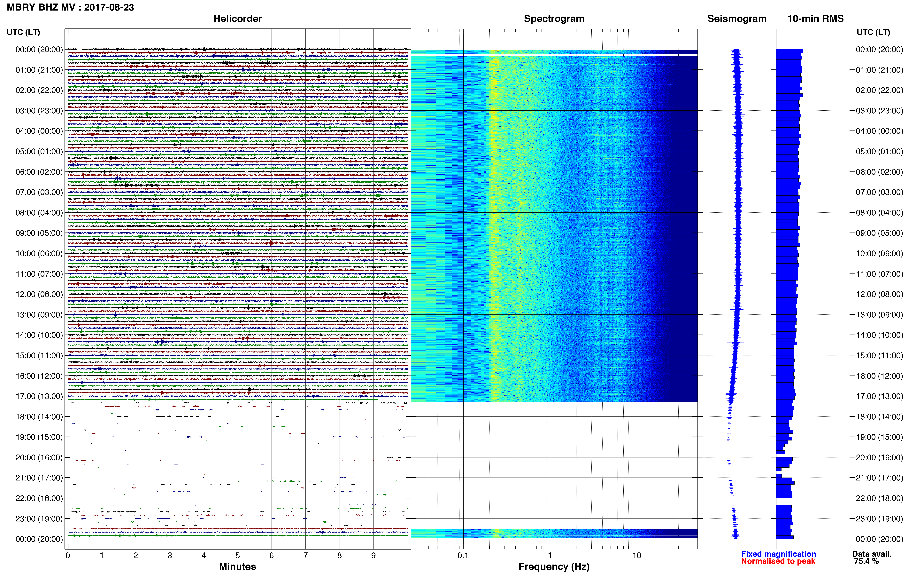Click 16:00 (12:00) beside the Helicorder
The image size is (924, 578).
[x=39, y=376]
